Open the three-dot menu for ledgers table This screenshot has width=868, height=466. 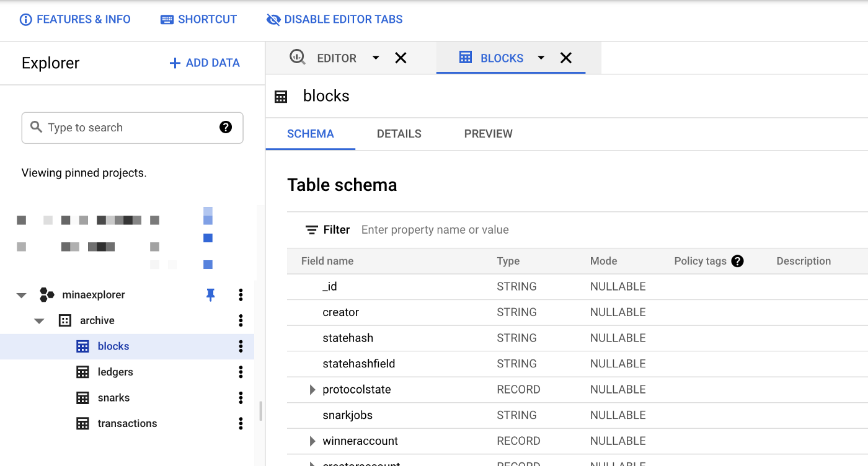pos(241,372)
